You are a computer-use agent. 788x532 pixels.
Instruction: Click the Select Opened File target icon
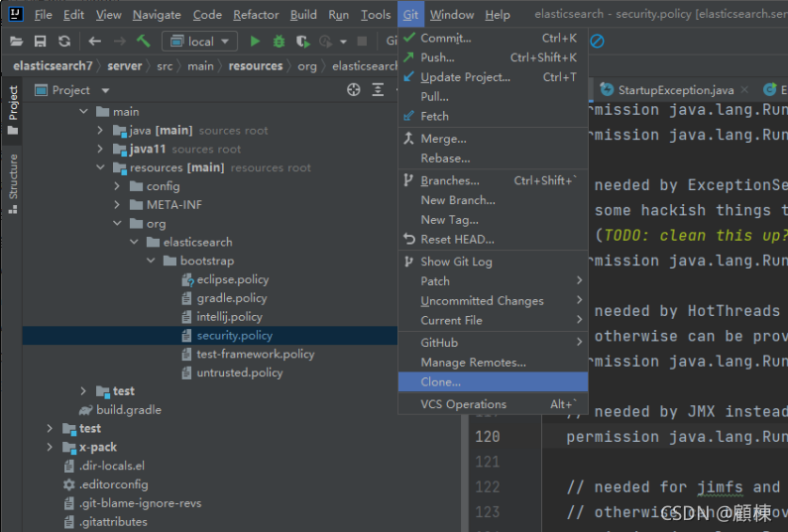[x=354, y=90]
